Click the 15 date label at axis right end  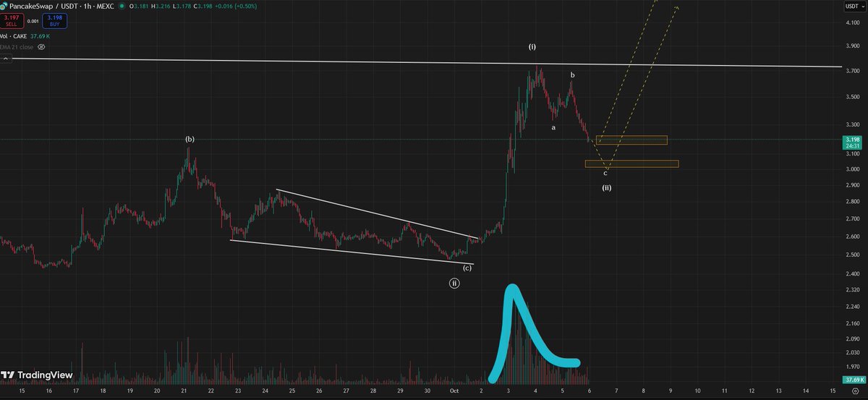[x=833, y=391]
